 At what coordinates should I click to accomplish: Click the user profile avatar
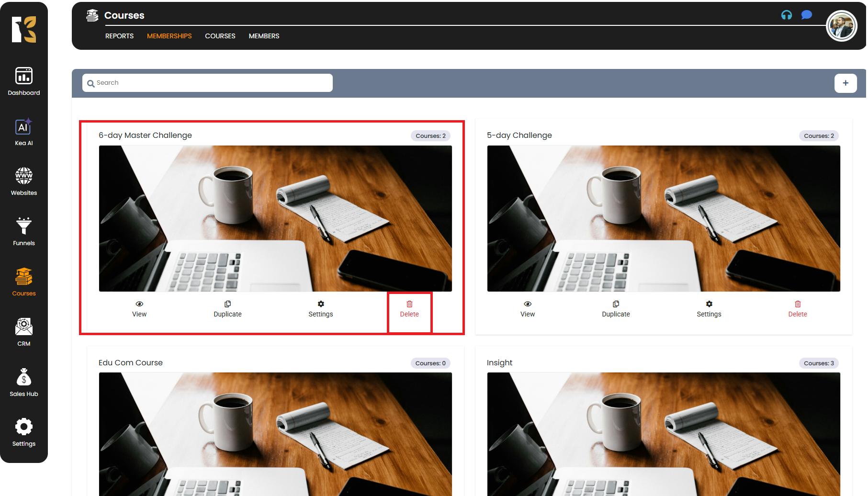[841, 26]
